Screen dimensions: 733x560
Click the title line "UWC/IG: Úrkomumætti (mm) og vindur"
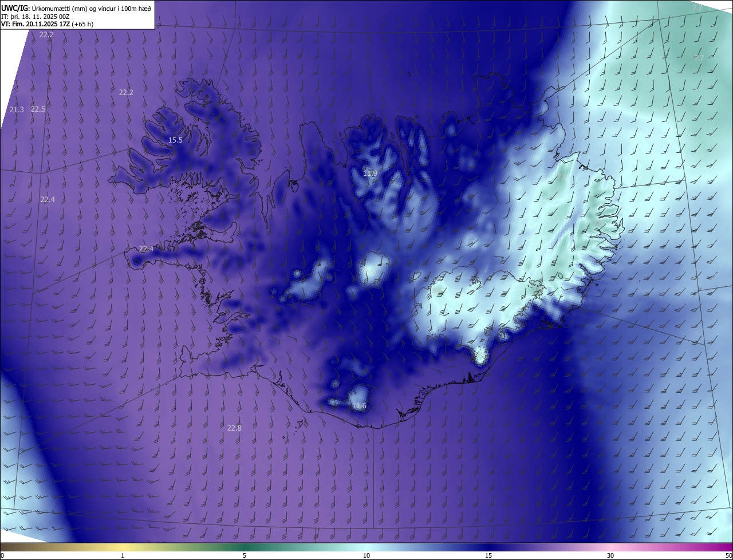pyautogui.click(x=76, y=8)
